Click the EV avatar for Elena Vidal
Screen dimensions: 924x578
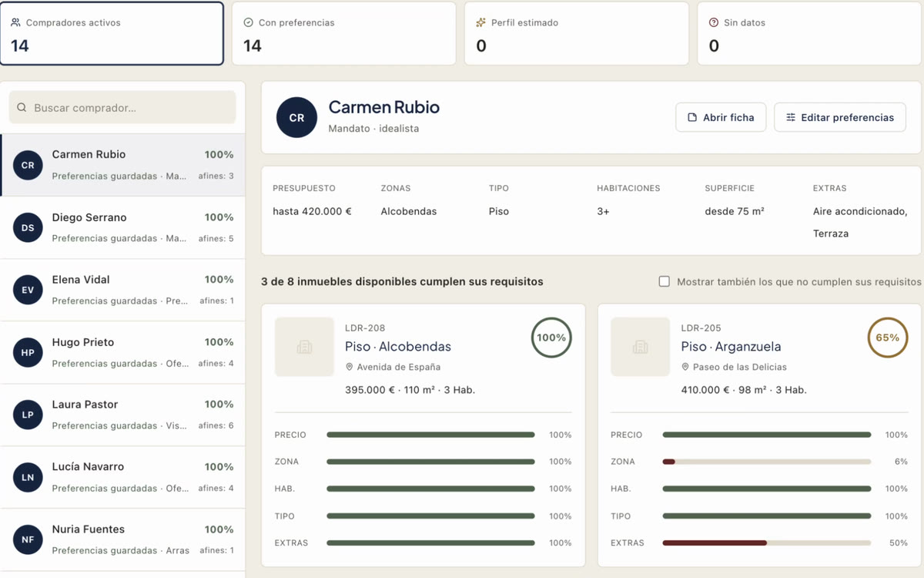coord(28,290)
